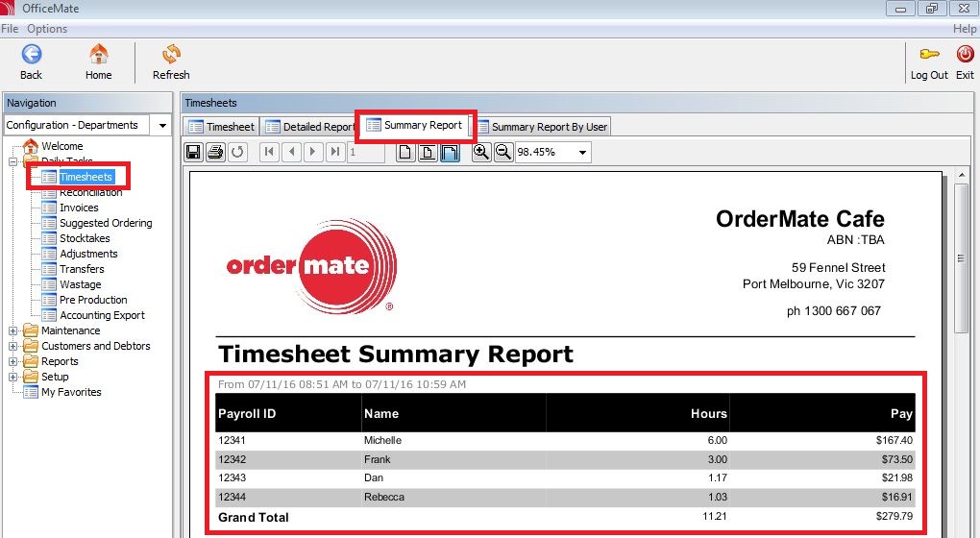Click the Payroll ID column header
Screen dimensions: 980x538
[x=247, y=414]
